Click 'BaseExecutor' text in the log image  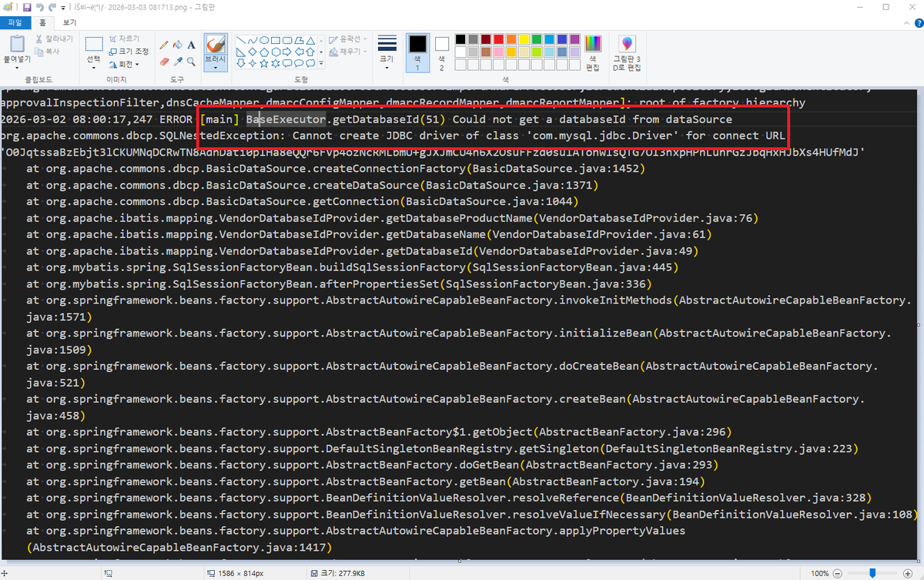(286, 119)
